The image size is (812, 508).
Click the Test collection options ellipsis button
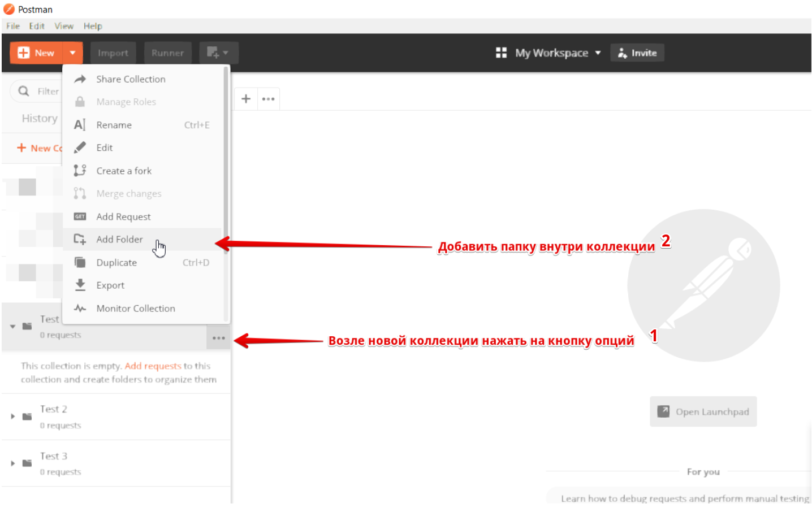(x=219, y=338)
